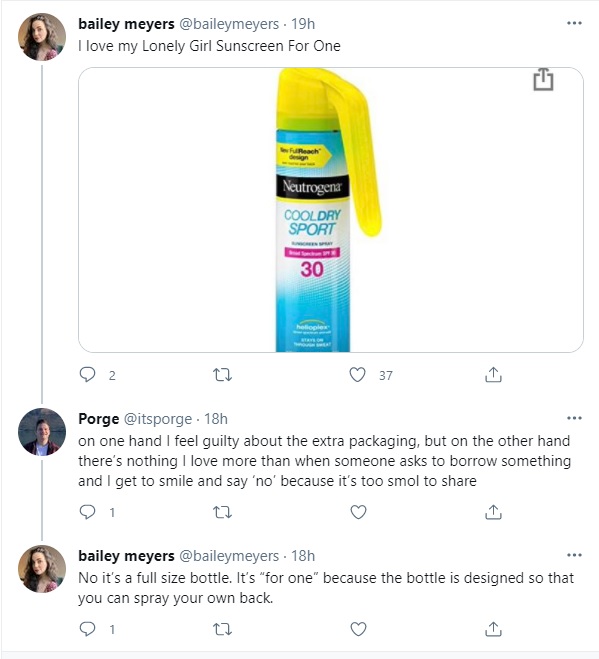Open @itsporge profile link
Image resolution: width=599 pixels, height=659 pixels.
tap(158, 419)
